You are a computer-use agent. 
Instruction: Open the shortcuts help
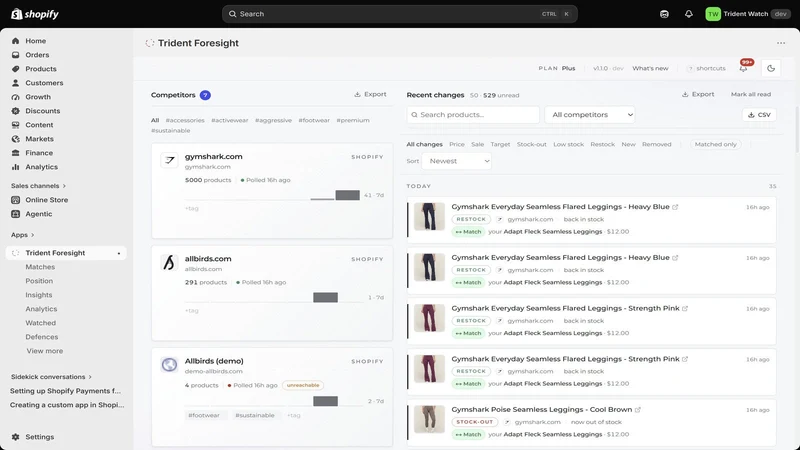pyautogui.click(x=706, y=68)
